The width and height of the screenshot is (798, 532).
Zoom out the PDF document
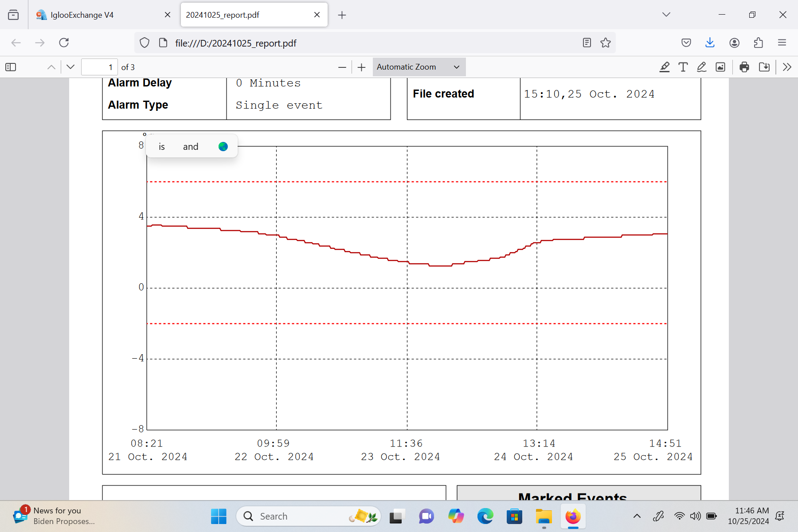point(342,67)
